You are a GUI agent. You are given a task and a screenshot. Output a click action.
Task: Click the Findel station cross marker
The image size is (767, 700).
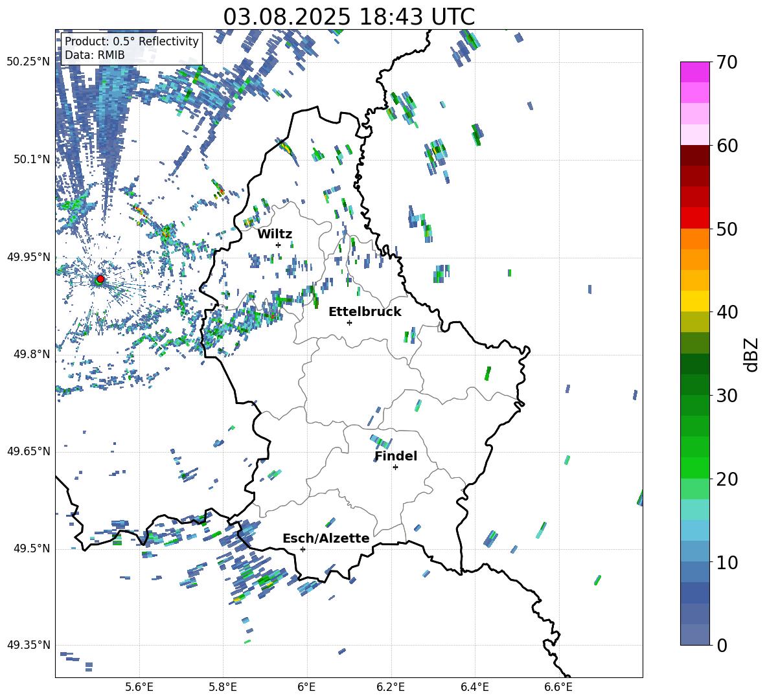pos(395,468)
